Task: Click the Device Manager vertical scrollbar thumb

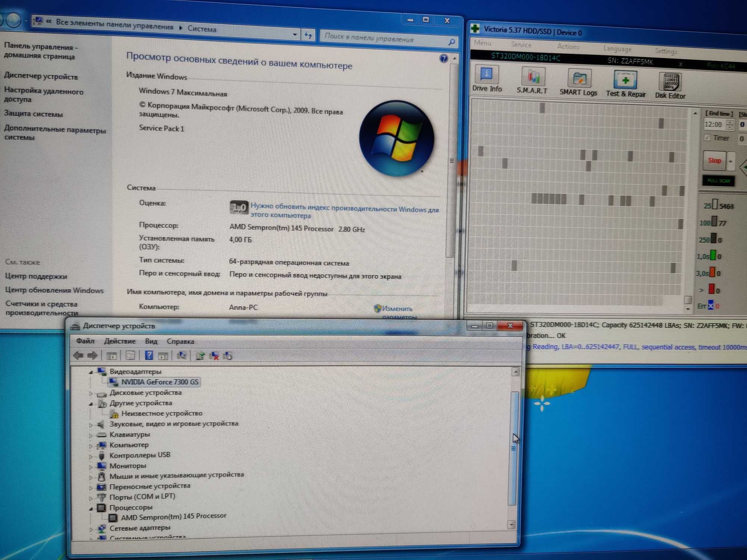Action: point(514,448)
